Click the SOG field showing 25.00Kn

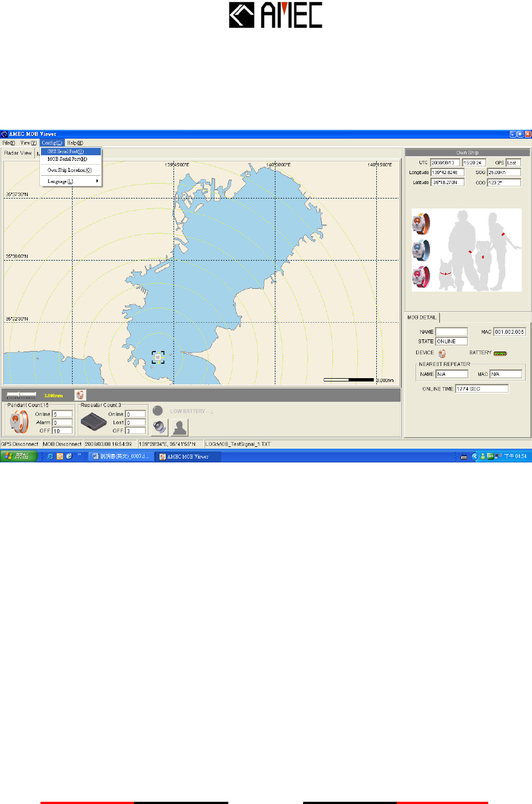[504, 172]
